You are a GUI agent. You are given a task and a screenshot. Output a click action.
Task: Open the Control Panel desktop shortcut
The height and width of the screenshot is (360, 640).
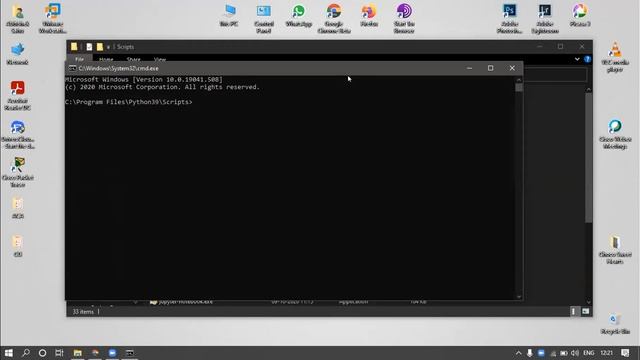[264, 18]
